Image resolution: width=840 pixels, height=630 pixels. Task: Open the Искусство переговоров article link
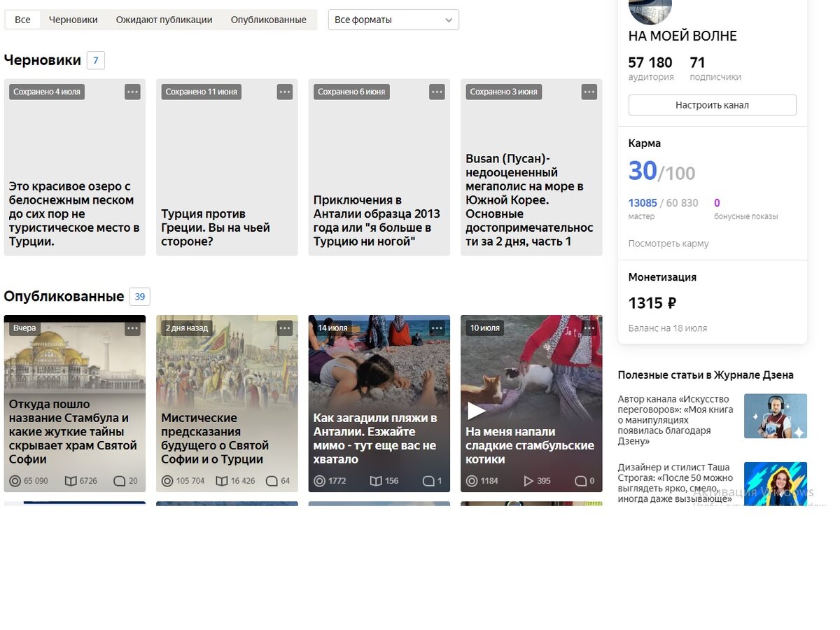[x=677, y=420]
